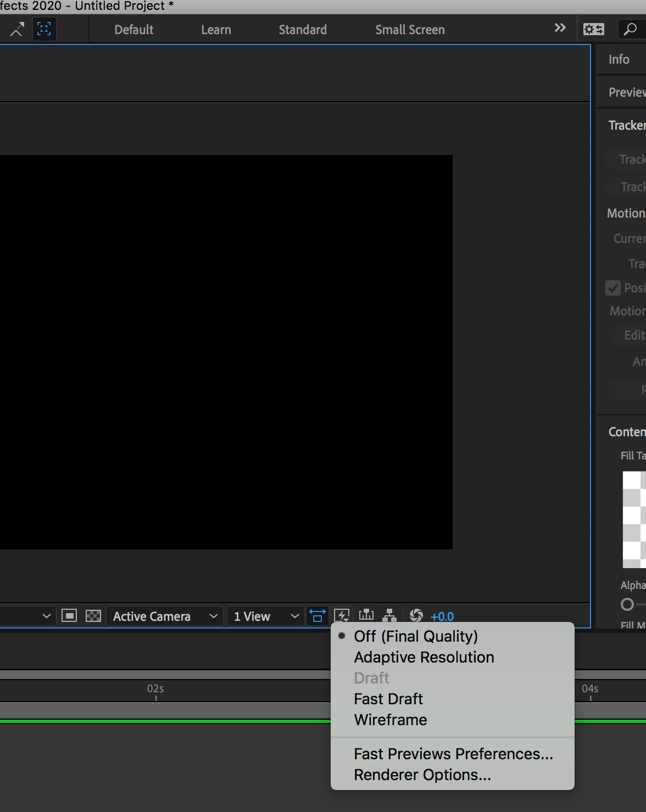Toggle the Transparency Grid checkerboard icon
This screenshot has width=646, height=812.
[93, 616]
